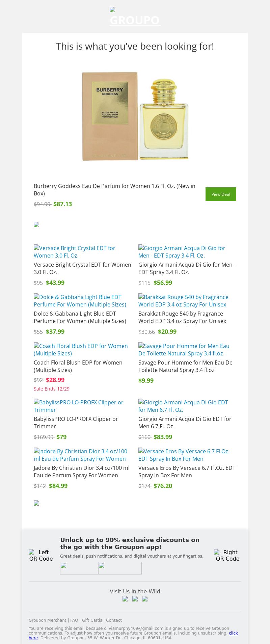Open Versace Bright Crystal EDT product link
This screenshot has height=644, width=270.
[x=75, y=252]
